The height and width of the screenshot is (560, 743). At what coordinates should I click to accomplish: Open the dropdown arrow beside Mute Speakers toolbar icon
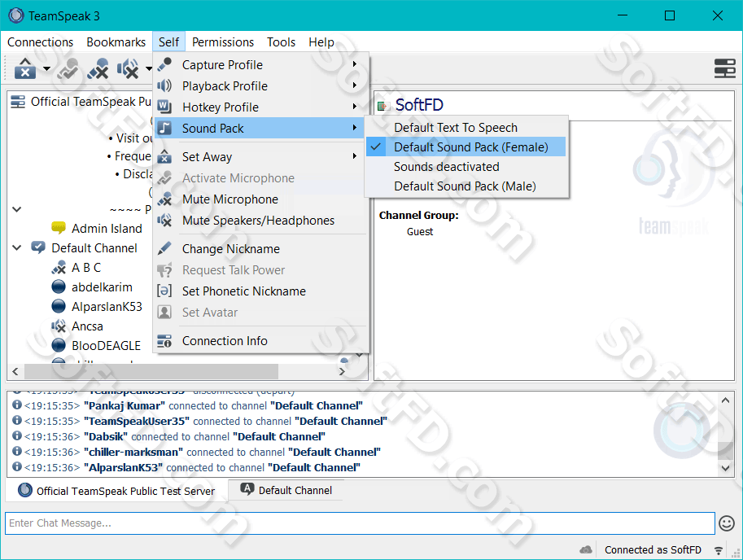pos(149,68)
